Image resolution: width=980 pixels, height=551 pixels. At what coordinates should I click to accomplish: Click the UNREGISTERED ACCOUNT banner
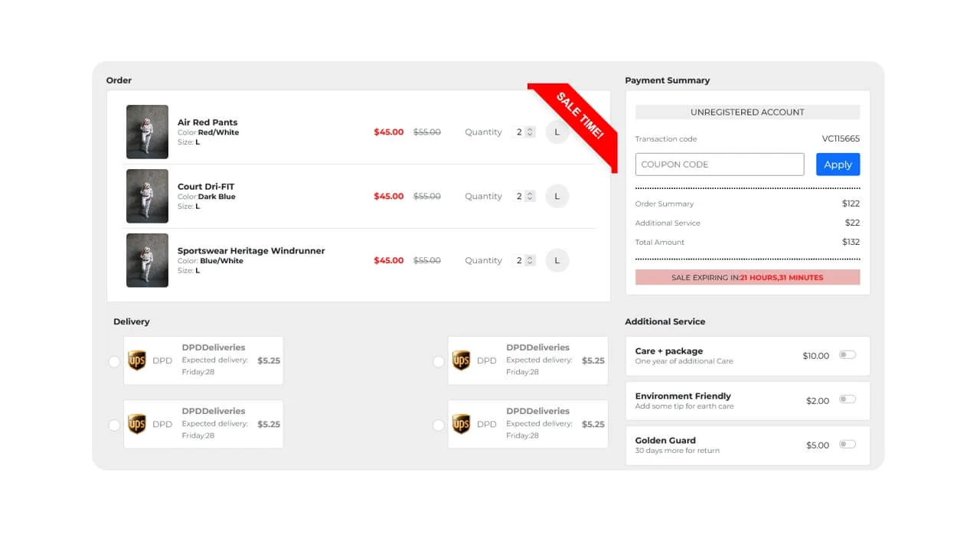(746, 112)
